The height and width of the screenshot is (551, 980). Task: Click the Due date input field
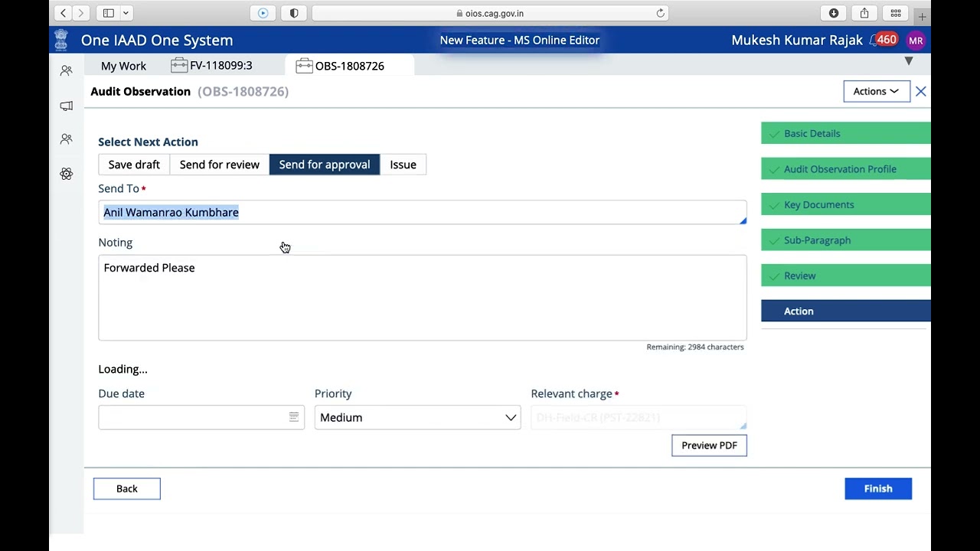tap(201, 417)
